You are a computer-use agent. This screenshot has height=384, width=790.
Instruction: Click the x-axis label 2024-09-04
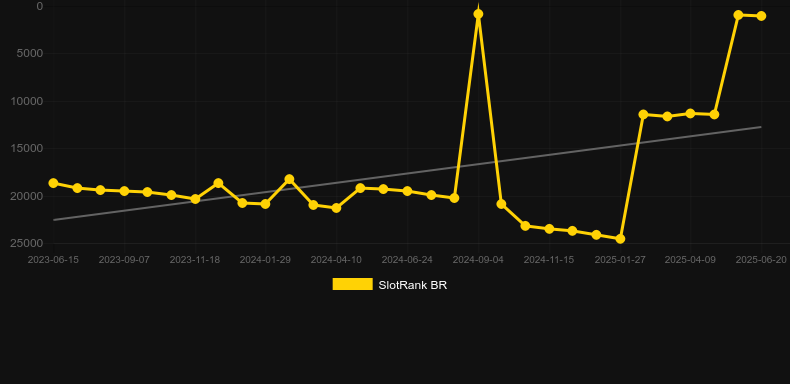pyautogui.click(x=478, y=260)
